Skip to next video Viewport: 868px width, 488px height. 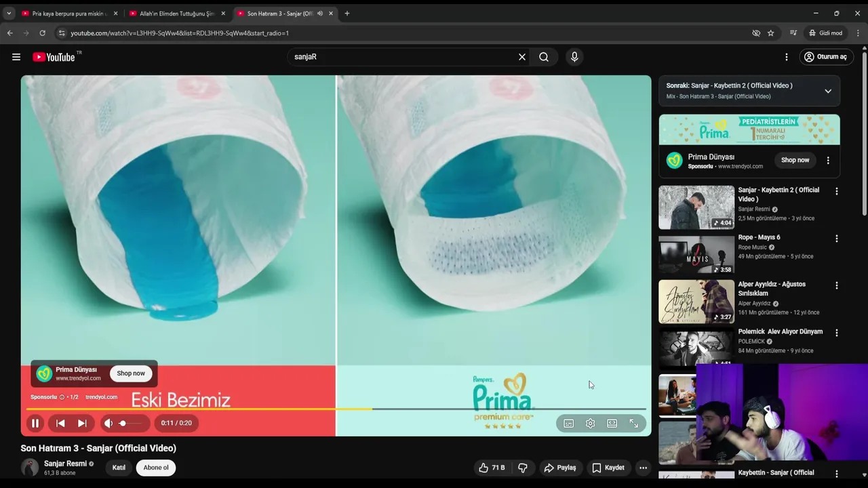(82, 423)
